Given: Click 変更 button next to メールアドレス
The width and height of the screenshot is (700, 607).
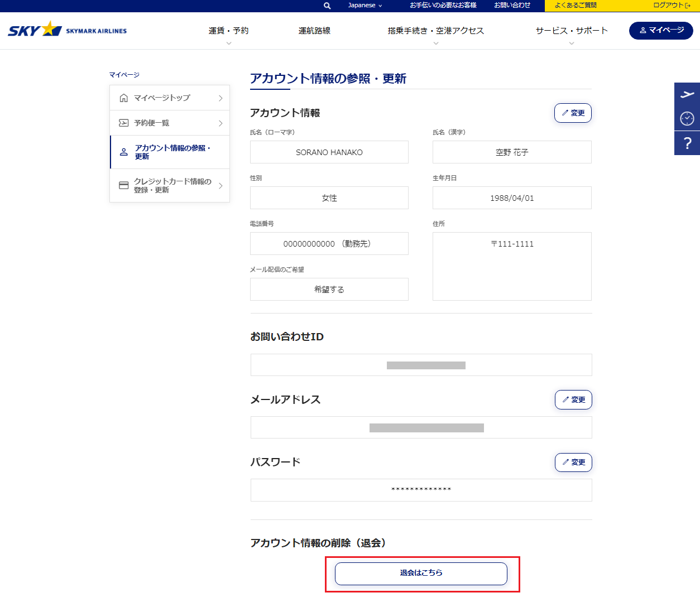Looking at the screenshot, I should tap(573, 400).
